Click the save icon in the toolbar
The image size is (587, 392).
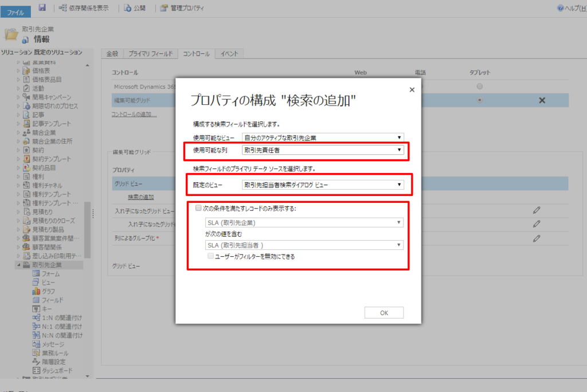point(41,8)
